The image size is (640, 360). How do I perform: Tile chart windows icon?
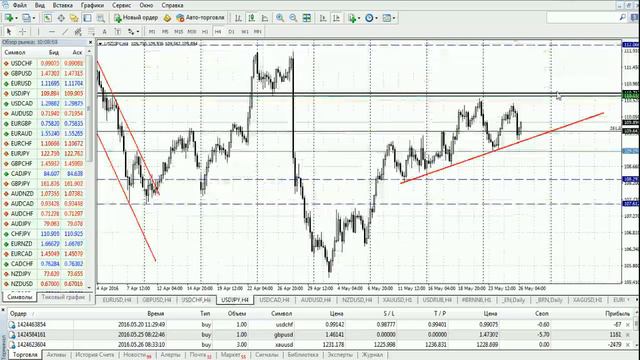point(307,18)
